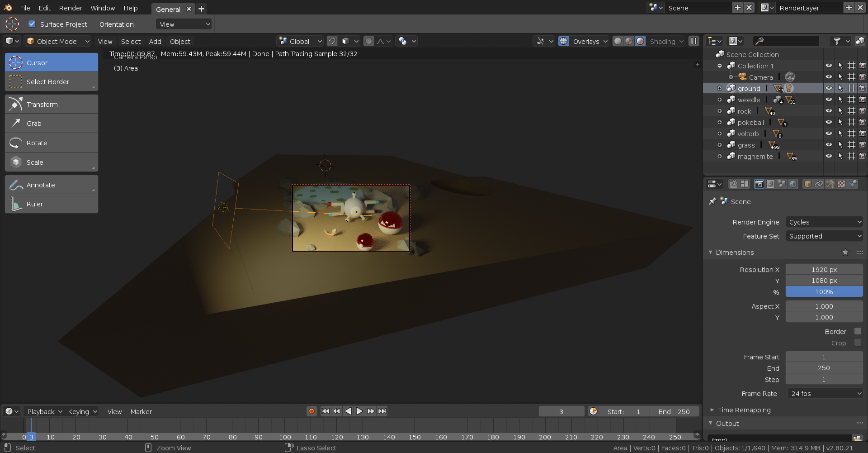The height and width of the screenshot is (453, 868).
Task: Pick the Grab tool
Action: click(x=52, y=123)
